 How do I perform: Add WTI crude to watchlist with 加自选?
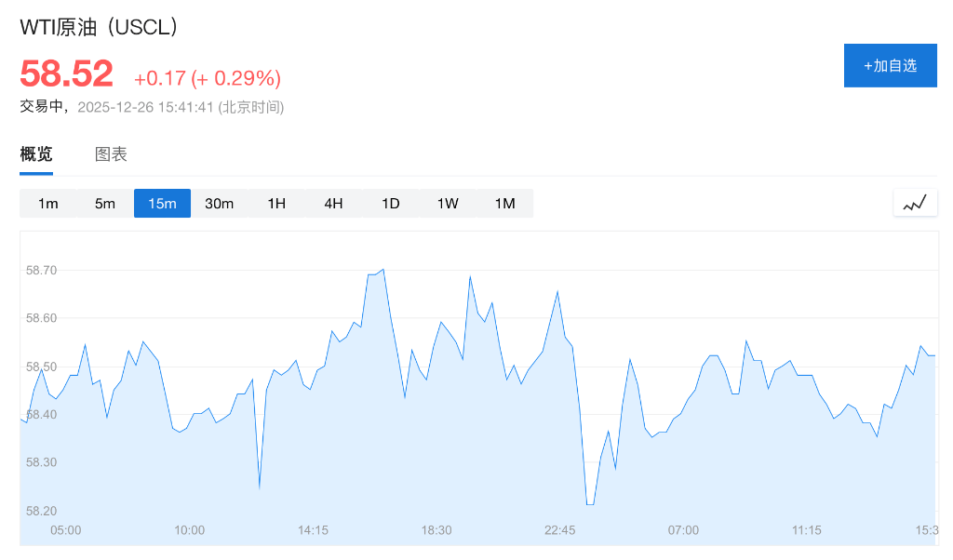click(x=890, y=65)
